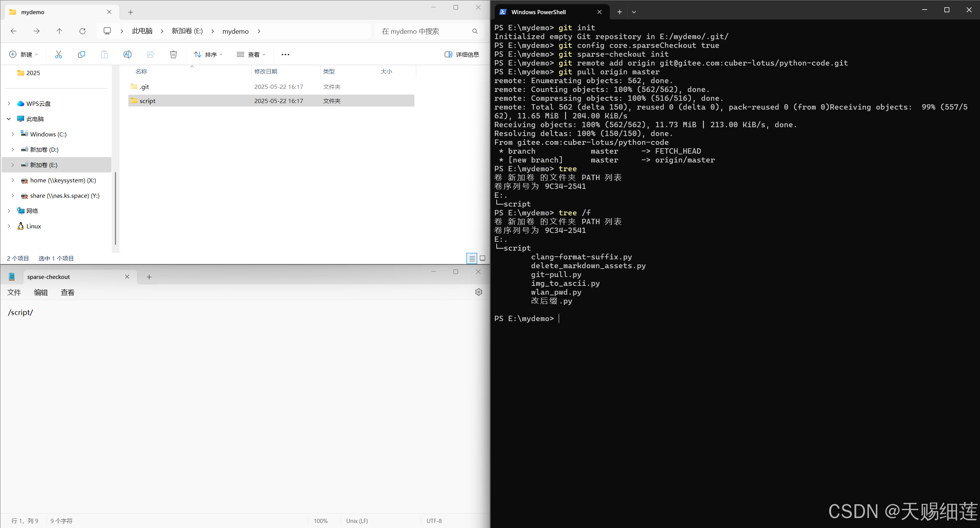Image resolution: width=980 pixels, height=528 pixels.
Task: Switch to large thumbnails view layout
Action: coord(483,259)
